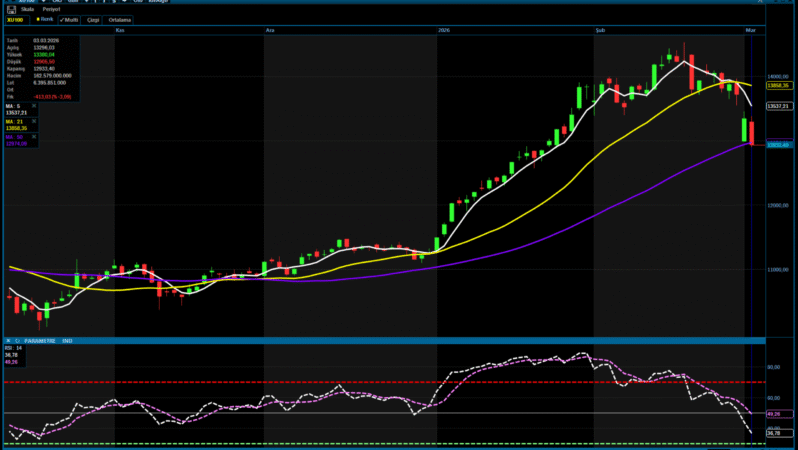Viewport: 798px width, 450px height.
Task: Click the refresh icon in RSI panel header
Action: click(x=17, y=341)
